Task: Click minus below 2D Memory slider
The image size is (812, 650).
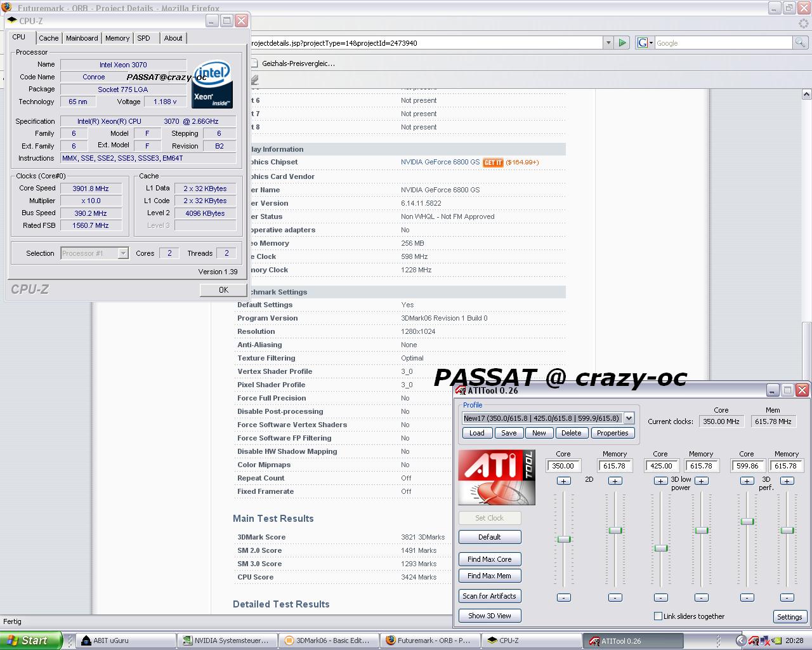Action: tap(615, 597)
